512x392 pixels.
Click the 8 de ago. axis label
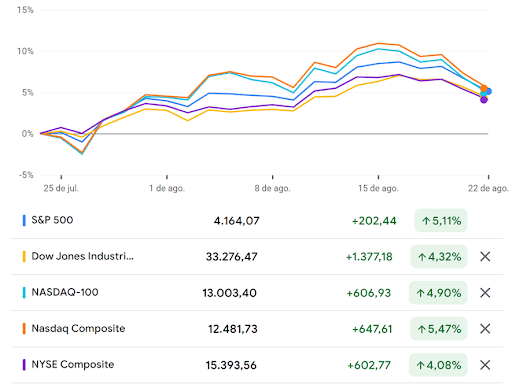coord(272,188)
